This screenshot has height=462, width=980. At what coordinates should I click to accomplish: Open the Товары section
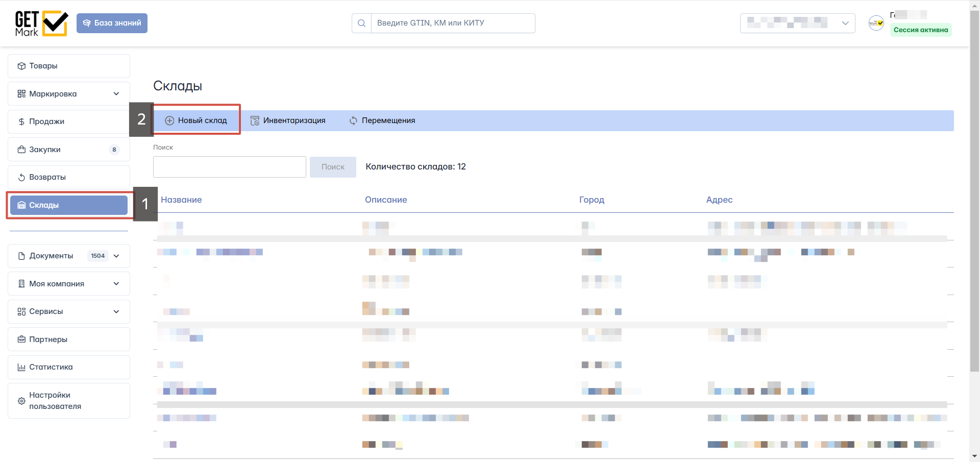[x=69, y=66]
